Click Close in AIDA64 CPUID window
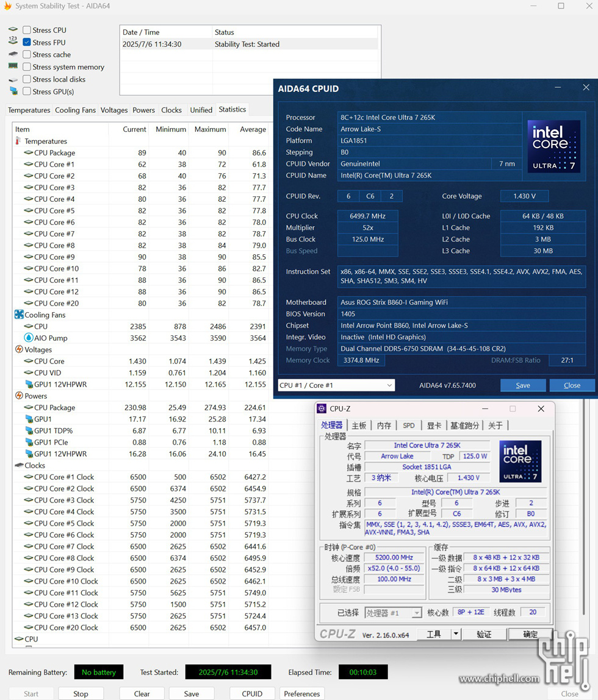The height and width of the screenshot is (700, 598). pos(572,385)
